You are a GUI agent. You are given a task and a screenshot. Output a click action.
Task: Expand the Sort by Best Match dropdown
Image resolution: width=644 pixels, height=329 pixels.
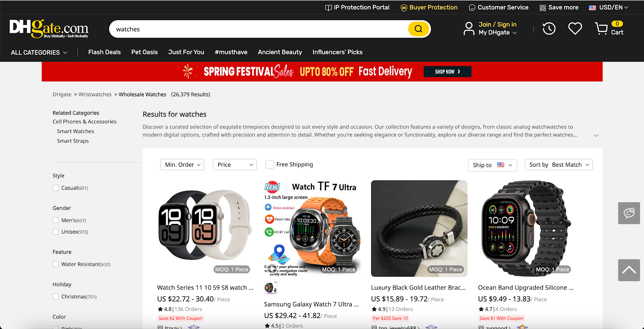[558, 165]
